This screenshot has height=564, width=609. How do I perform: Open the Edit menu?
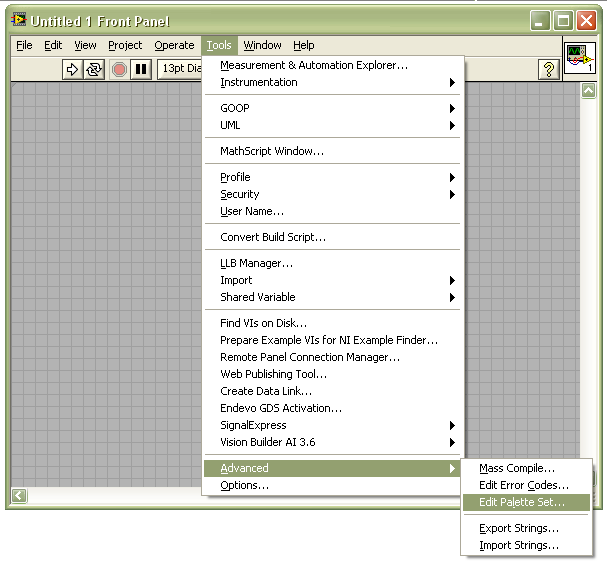click(x=53, y=45)
